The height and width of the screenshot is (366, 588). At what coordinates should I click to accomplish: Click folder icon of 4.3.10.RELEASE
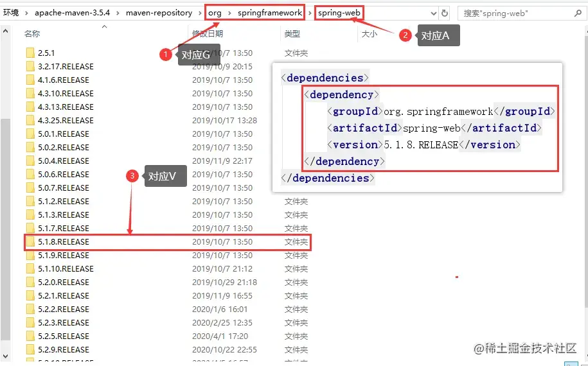(30, 93)
